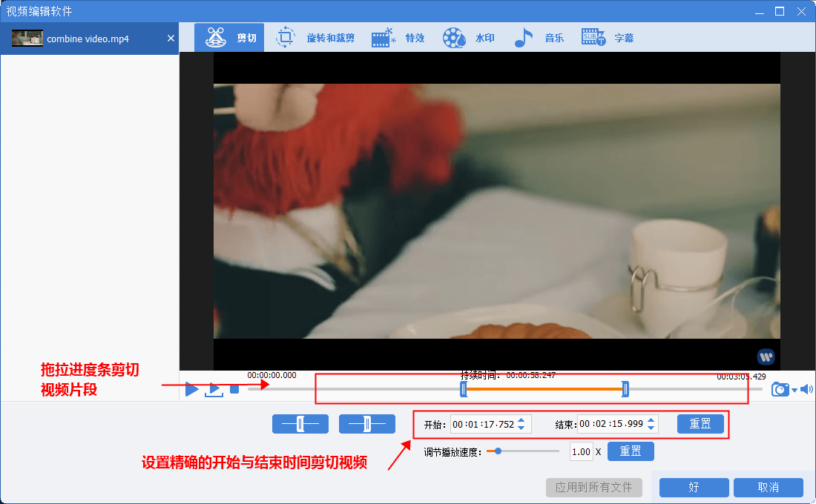This screenshot has height=504, width=816.
Task: Reset trim times with 重置 button
Action: 700,424
